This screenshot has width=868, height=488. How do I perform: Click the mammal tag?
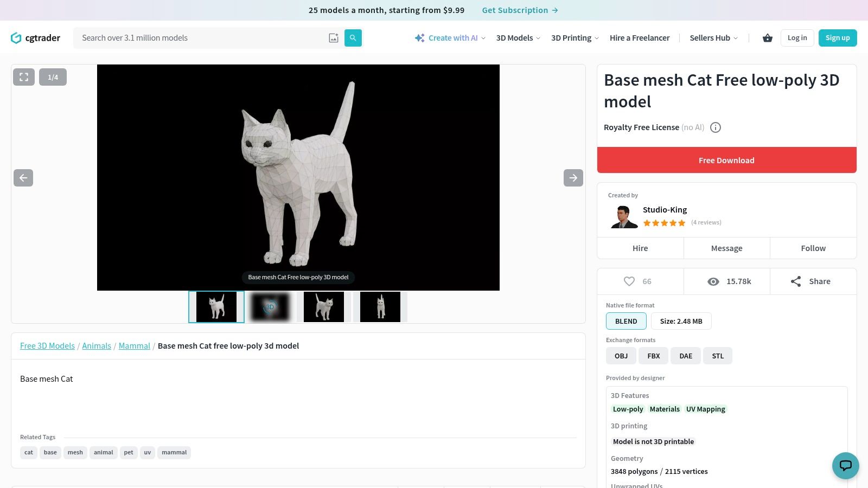click(174, 452)
